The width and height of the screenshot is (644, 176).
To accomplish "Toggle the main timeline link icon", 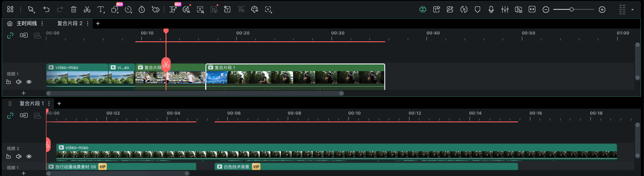I will [x=10, y=36].
